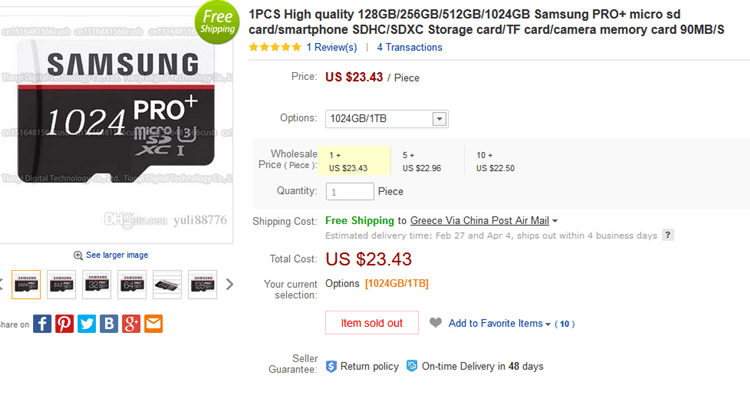This screenshot has width=750, height=398.
Task: Share the item on Facebook
Action: [42, 324]
